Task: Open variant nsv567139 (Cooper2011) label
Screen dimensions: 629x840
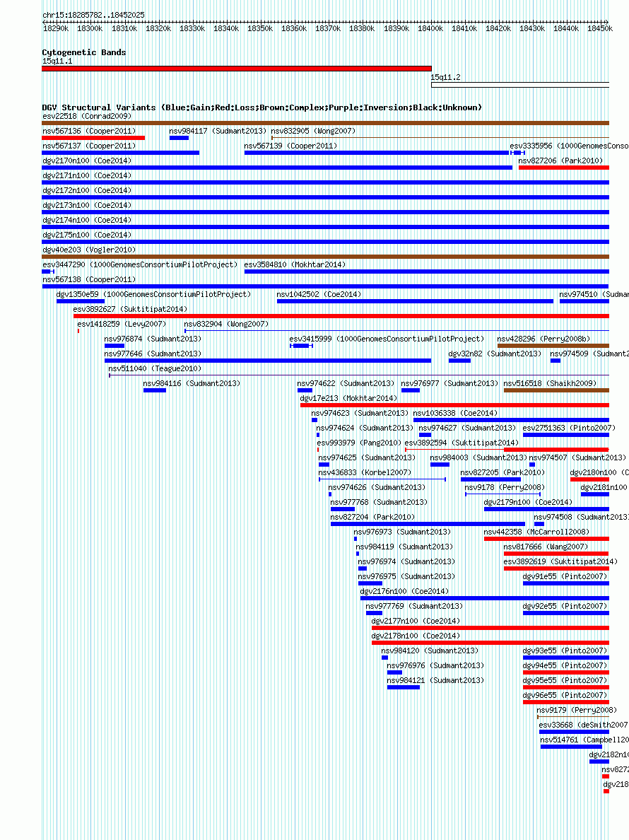Action: (x=290, y=146)
